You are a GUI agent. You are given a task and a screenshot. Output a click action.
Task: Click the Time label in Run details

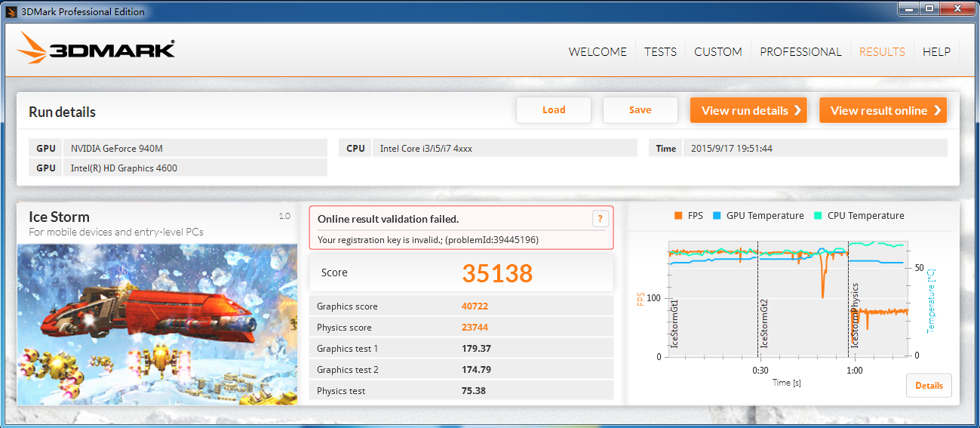(666, 148)
